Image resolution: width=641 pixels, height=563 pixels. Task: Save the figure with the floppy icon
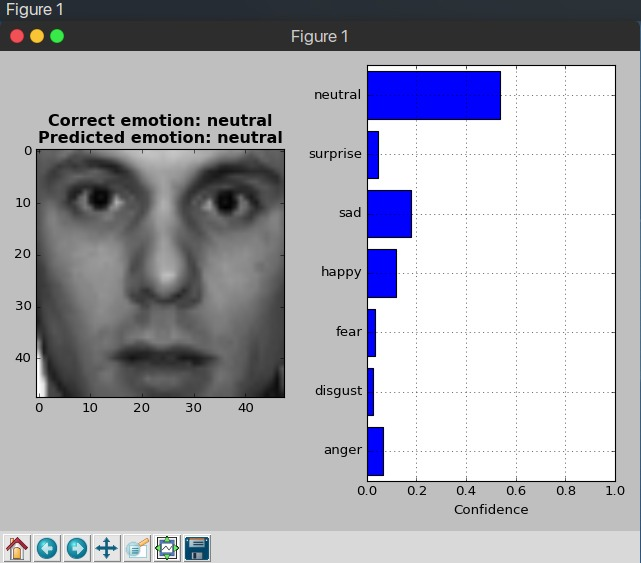pyautogui.click(x=197, y=548)
